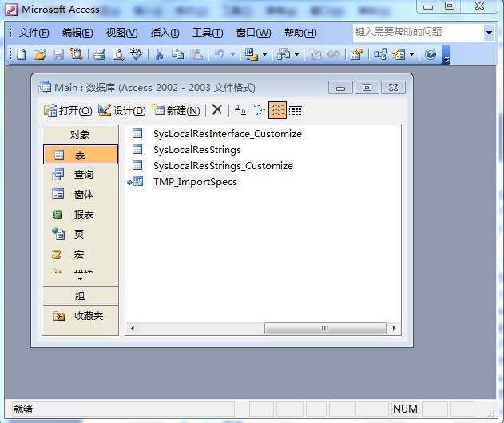Select 报表 in the objects pane

(81, 214)
